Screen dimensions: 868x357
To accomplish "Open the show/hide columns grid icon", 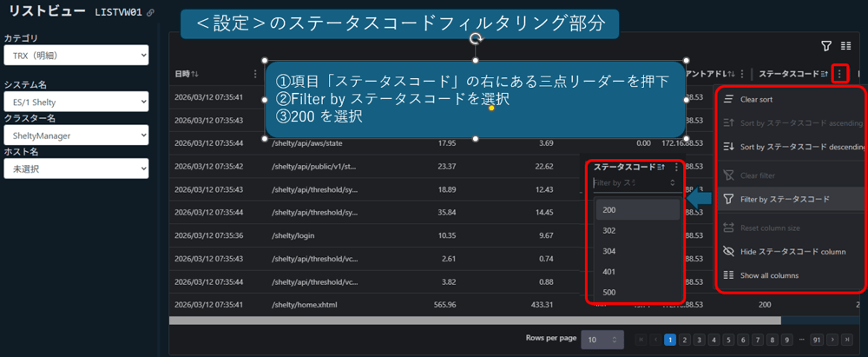I will tap(845, 46).
